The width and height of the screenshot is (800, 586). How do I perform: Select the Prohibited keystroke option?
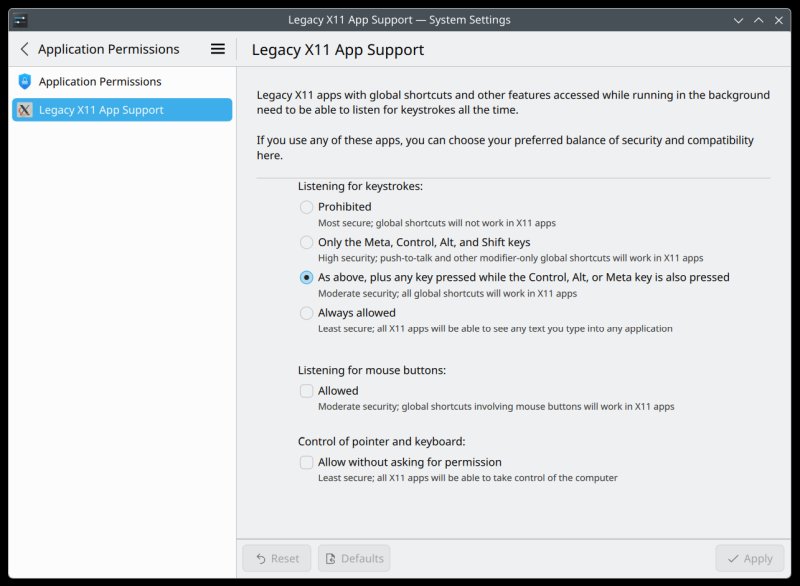point(306,207)
